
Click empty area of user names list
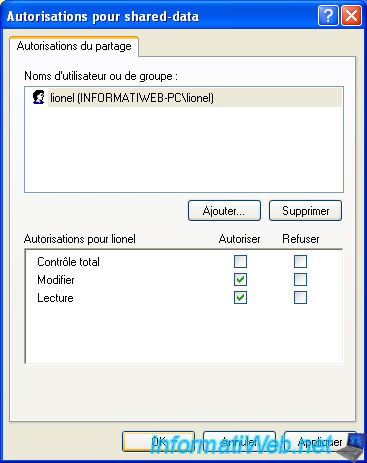tap(184, 150)
